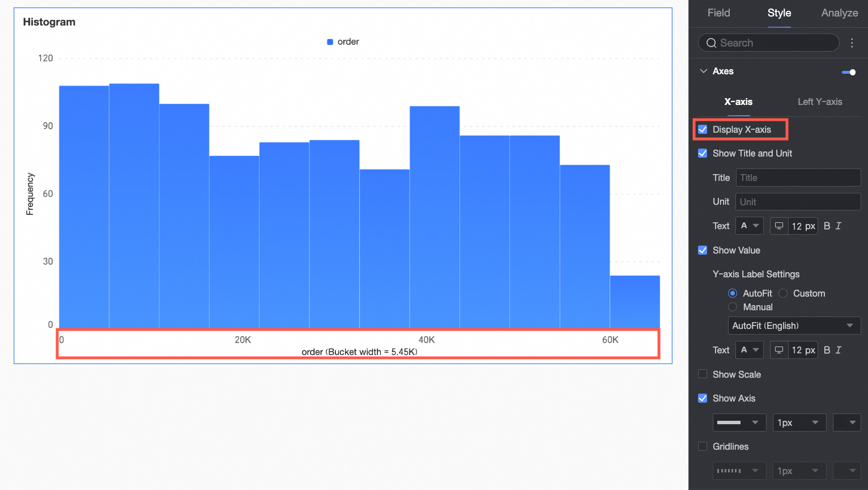Open the axis line color swatch

click(847, 423)
